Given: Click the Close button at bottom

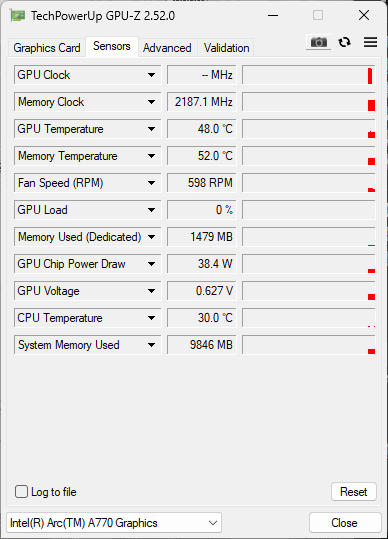Looking at the screenshot, I should (x=345, y=523).
